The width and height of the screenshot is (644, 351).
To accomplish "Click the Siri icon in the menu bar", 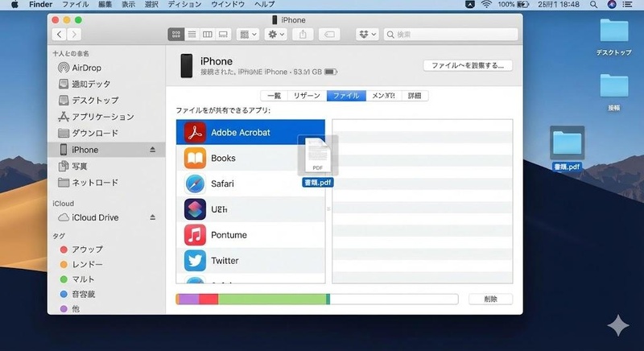I will pos(612,5).
